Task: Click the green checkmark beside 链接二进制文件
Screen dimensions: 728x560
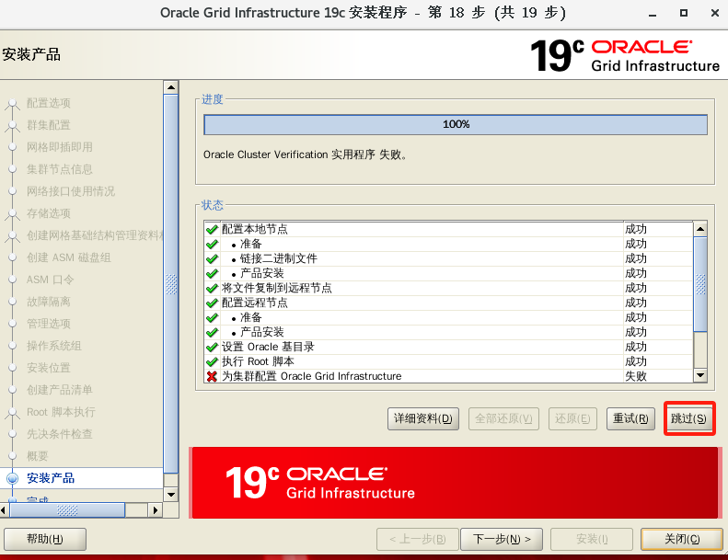Action: (x=212, y=258)
